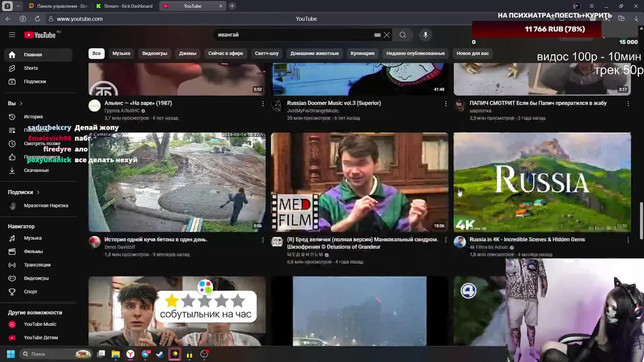Select the Сейчас в эфире filter chip
The height and width of the screenshot is (362, 644).
225,53
